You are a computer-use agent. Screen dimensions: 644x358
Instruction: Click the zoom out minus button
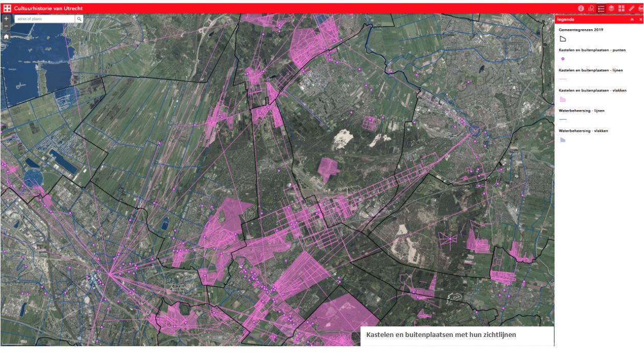6,26
